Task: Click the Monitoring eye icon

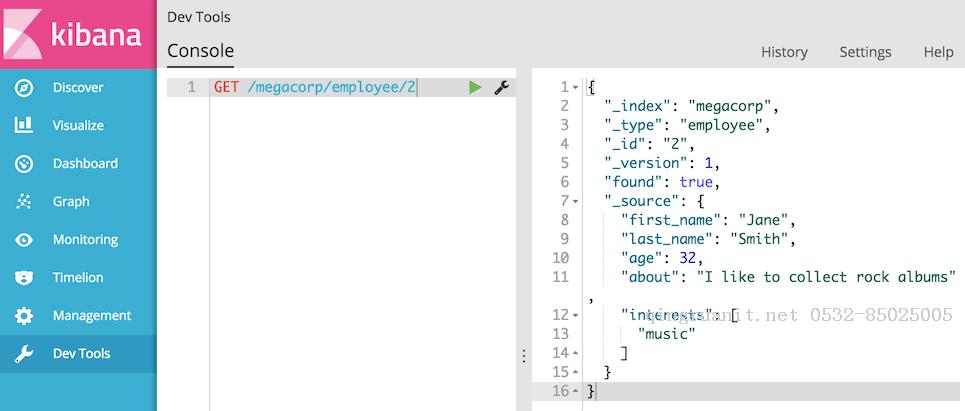Action: 24,240
